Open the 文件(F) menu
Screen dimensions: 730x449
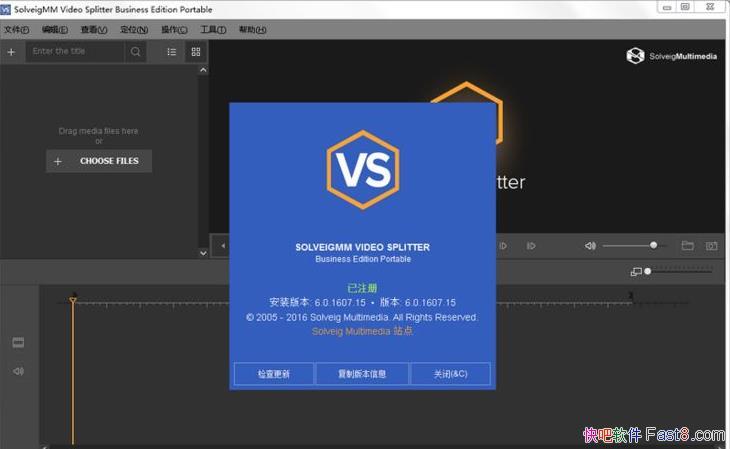pyautogui.click(x=16, y=30)
